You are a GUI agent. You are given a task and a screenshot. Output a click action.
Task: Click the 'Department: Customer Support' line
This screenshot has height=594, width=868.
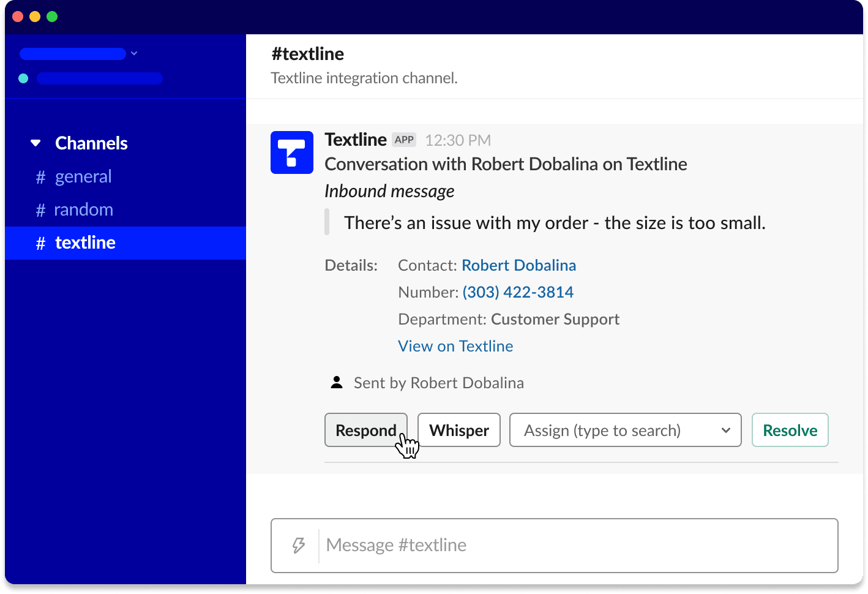tap(509, 319)
